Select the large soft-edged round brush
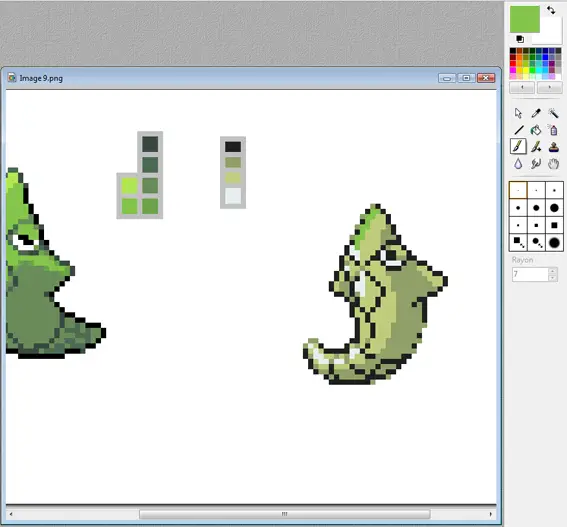Image resolution: width=567 pixels, height=527 pixels. tap(554, 243)
